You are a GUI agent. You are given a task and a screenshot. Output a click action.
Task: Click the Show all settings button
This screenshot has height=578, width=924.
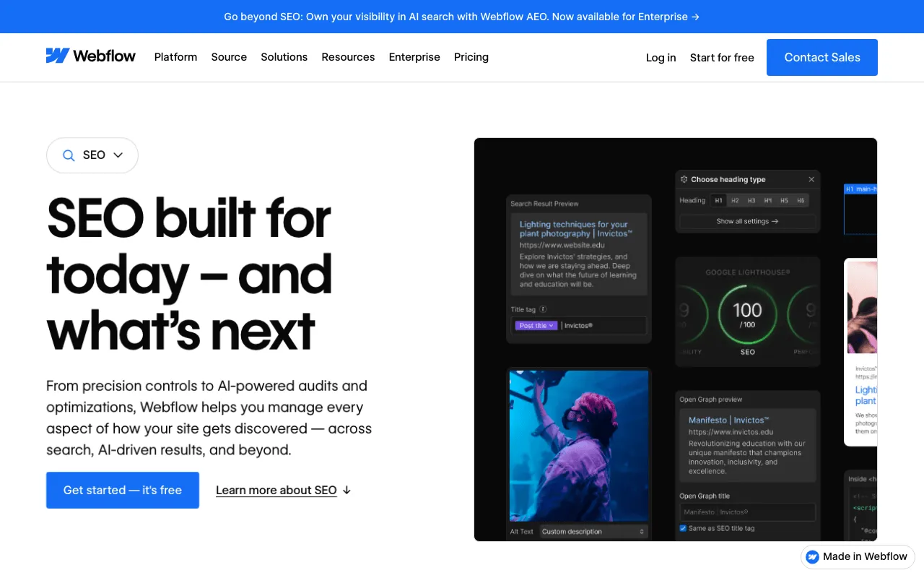point(748,221)
